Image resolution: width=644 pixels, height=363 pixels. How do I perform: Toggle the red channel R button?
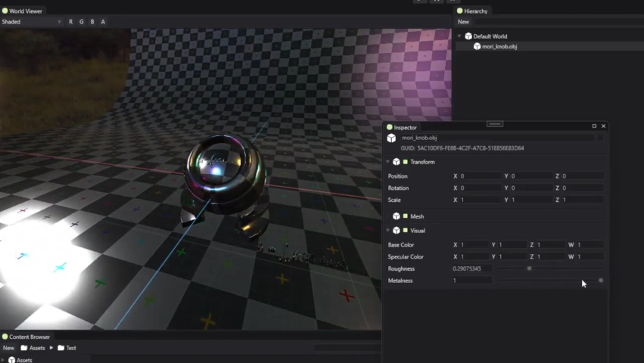pyautogui.click(x=70, y=22)
